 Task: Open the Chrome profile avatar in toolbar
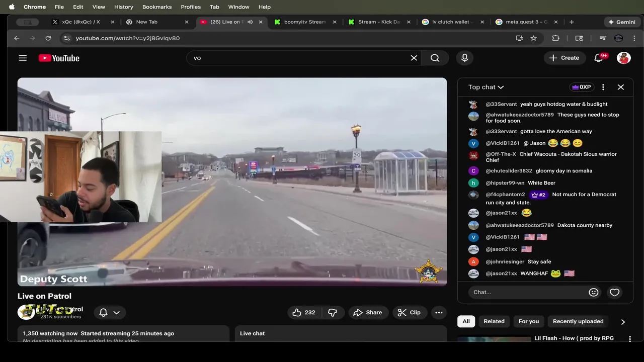click(x=619, y=38)
